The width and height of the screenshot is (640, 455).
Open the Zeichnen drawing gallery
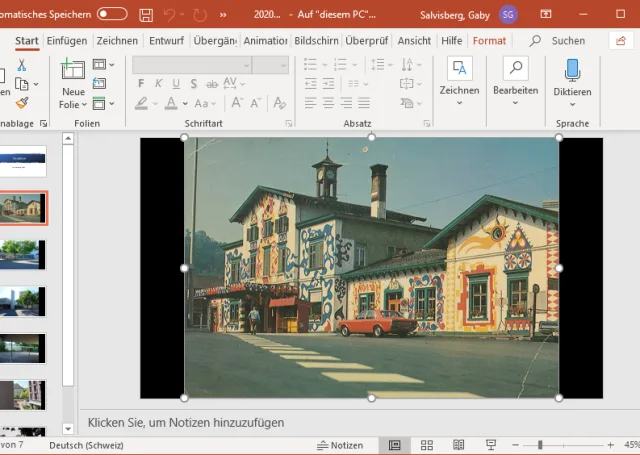[x=459, y=79]
